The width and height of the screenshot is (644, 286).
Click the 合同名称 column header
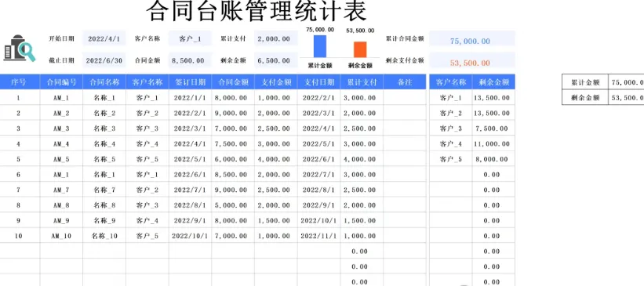coord(104,82)
